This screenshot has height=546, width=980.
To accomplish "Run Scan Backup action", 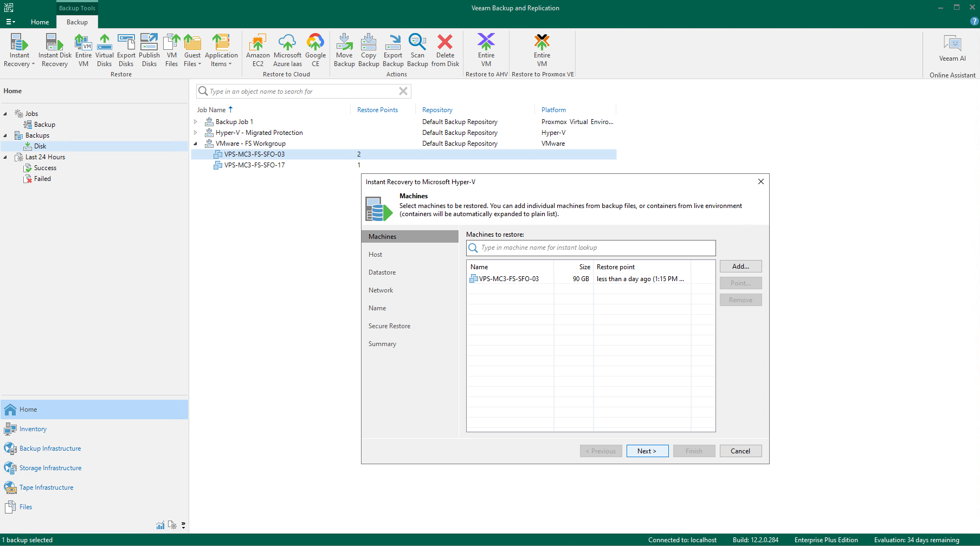I will pyautogui.click(x=417, y=50).
